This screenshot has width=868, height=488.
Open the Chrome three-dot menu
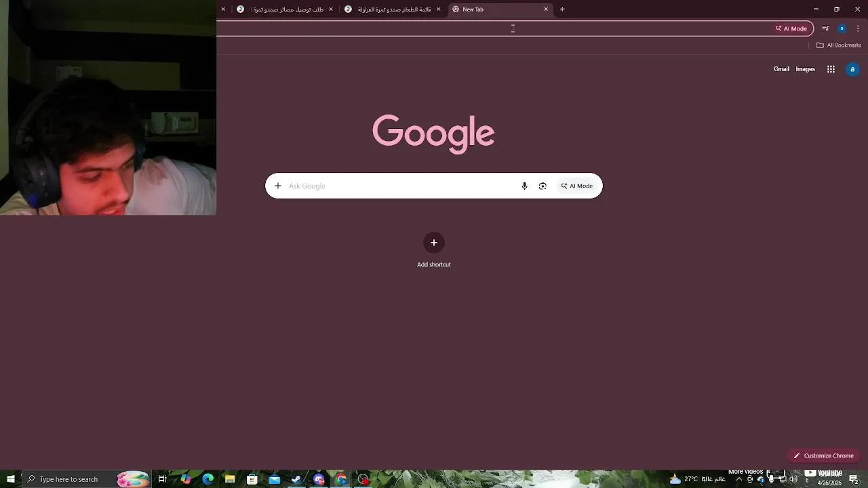click(x=858, y=28)
